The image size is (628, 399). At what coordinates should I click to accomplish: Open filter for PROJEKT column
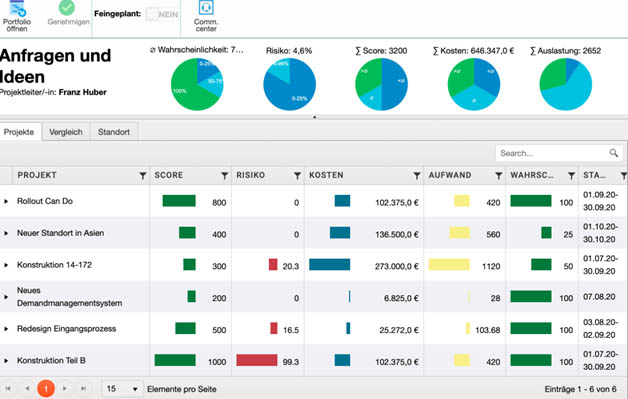[x=143, y=175]
